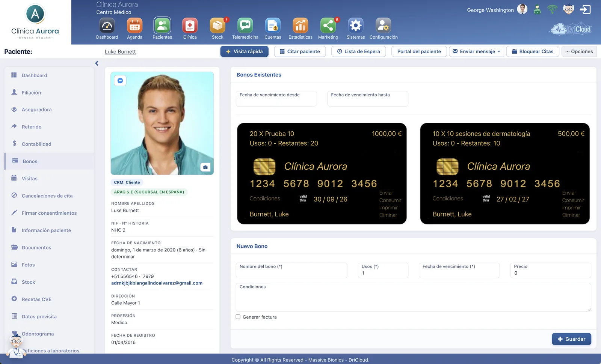
Task: Toggle the Generar factura checkbox
Action: (x=238, y=317)
